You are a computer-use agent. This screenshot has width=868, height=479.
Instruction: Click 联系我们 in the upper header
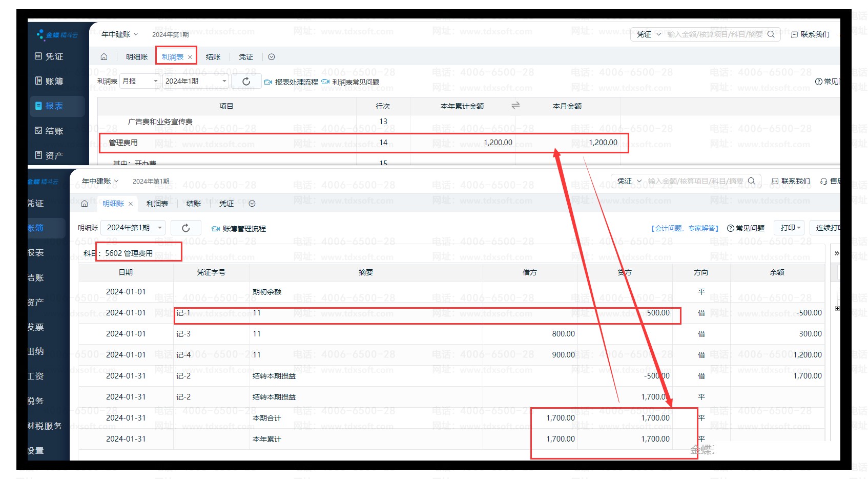[810, 34]
